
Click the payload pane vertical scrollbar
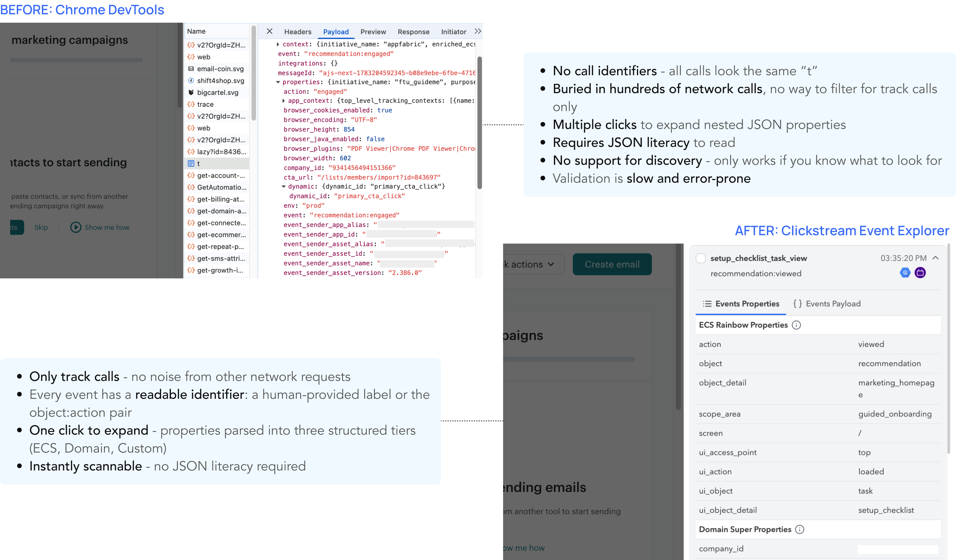tap(479, 122)
